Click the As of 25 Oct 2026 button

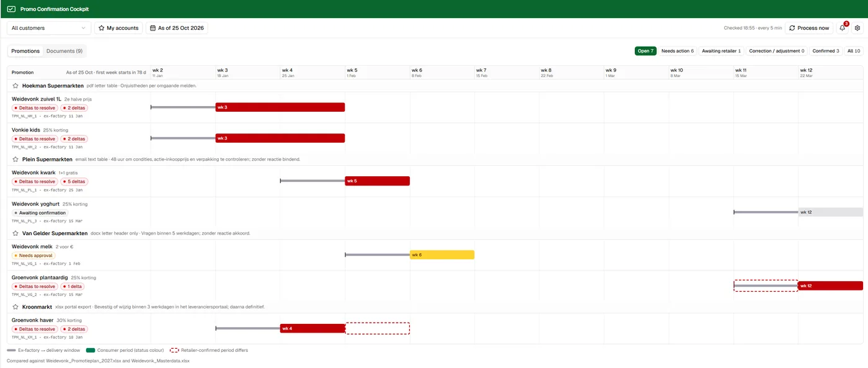(177, 28)
